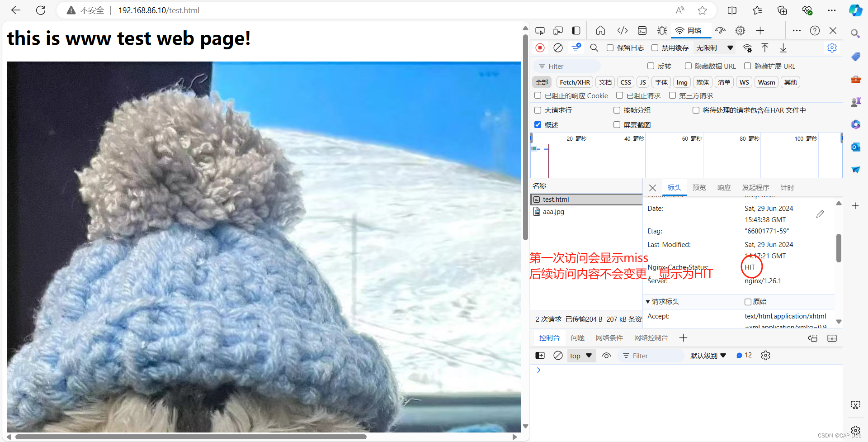868x442 pixels.
Task: Check the Blocked requests checkbox
Action: click(619, 95)
